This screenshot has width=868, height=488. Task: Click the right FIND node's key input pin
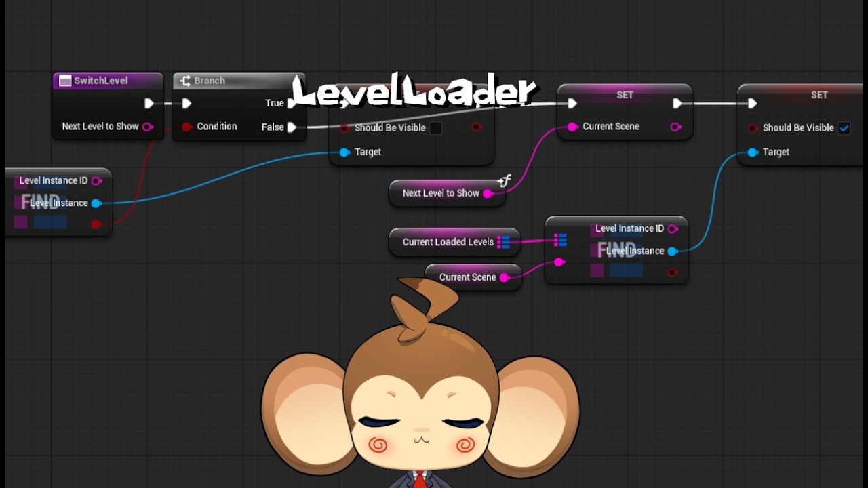pyautogui.click(x=559, y=262)
